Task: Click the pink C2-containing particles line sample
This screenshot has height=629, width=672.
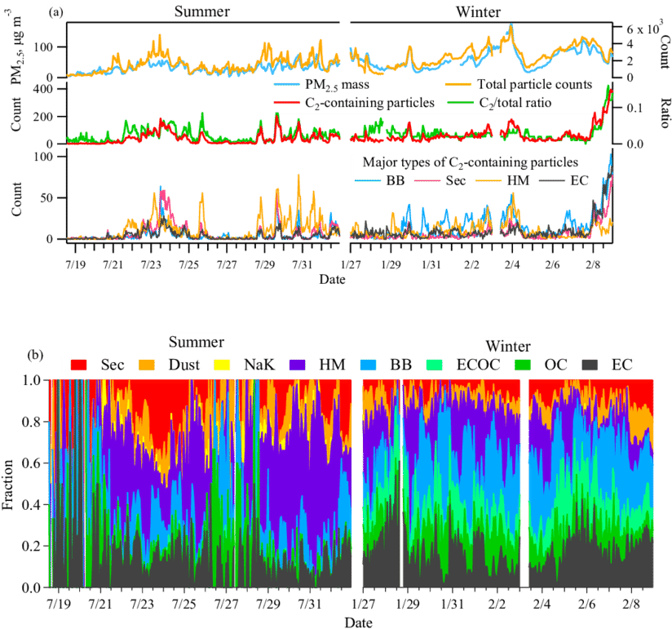Action: (287, 102)
